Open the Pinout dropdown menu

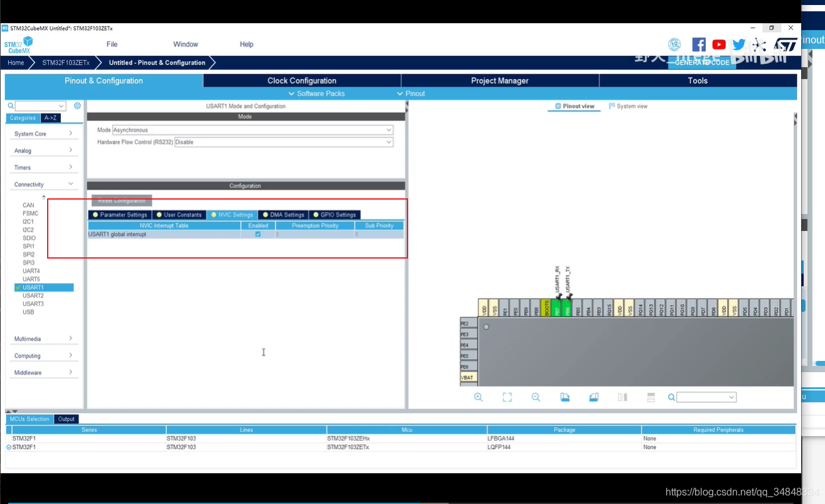tap(411, 94)
